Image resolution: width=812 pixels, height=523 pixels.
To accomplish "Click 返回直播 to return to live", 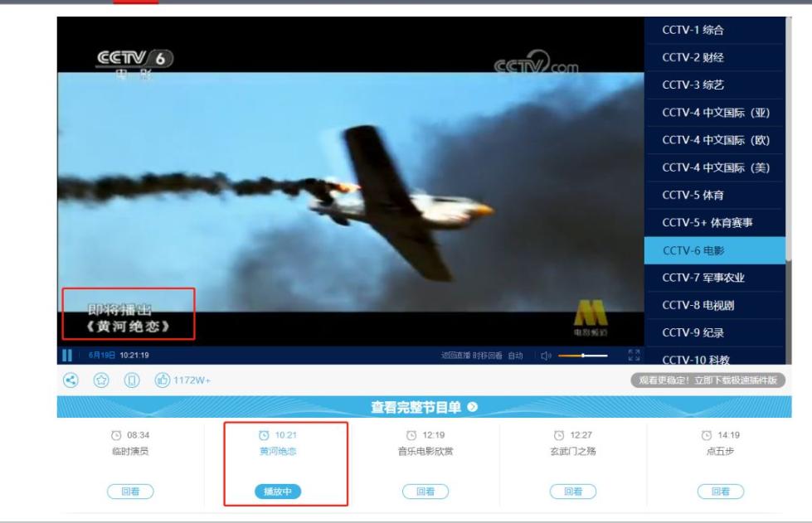I will point(455,356).
